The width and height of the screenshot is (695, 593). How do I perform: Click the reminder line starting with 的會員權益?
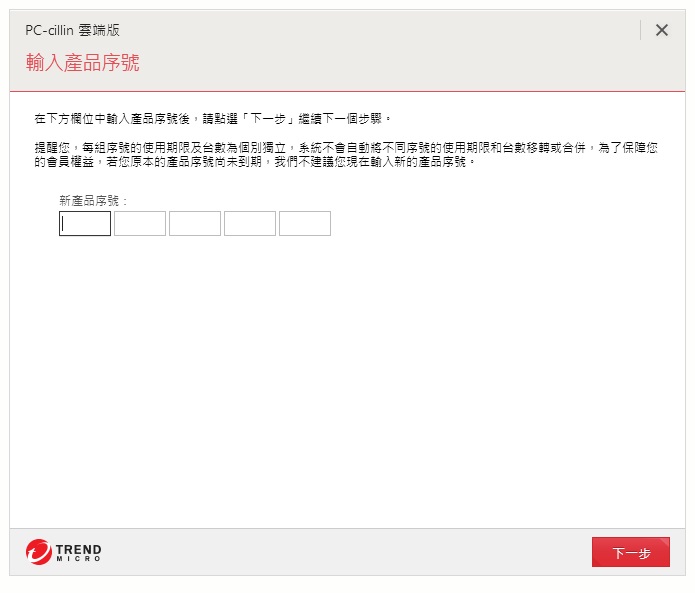point(255,161)
